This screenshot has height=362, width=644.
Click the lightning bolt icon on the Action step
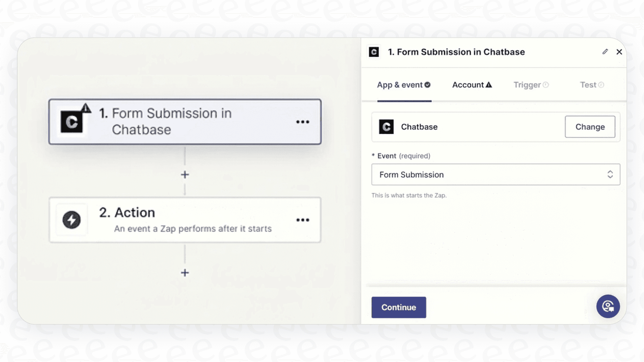coord(72,220)
